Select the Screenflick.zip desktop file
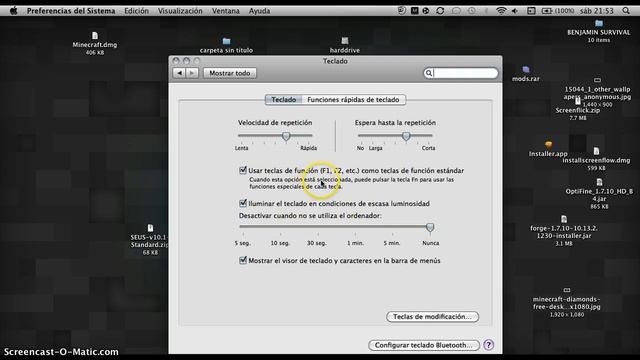Screen dimensions: 640x360 click(x=578, y=109)
